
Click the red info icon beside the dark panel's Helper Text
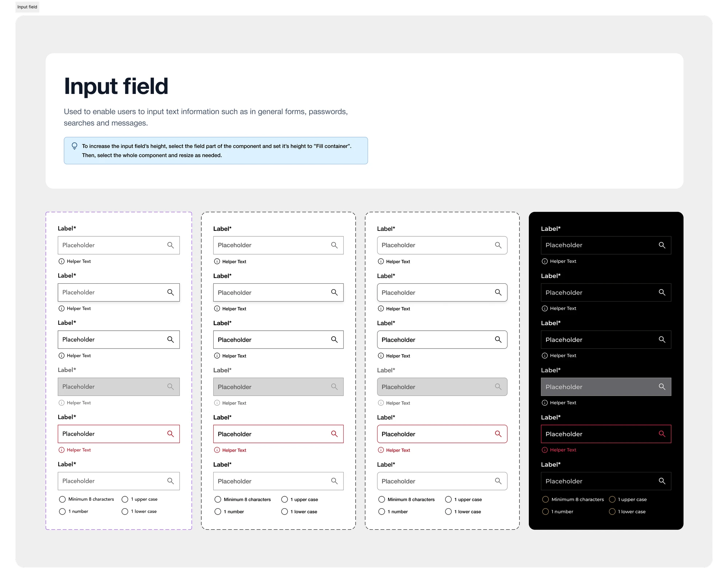[545, 450]
